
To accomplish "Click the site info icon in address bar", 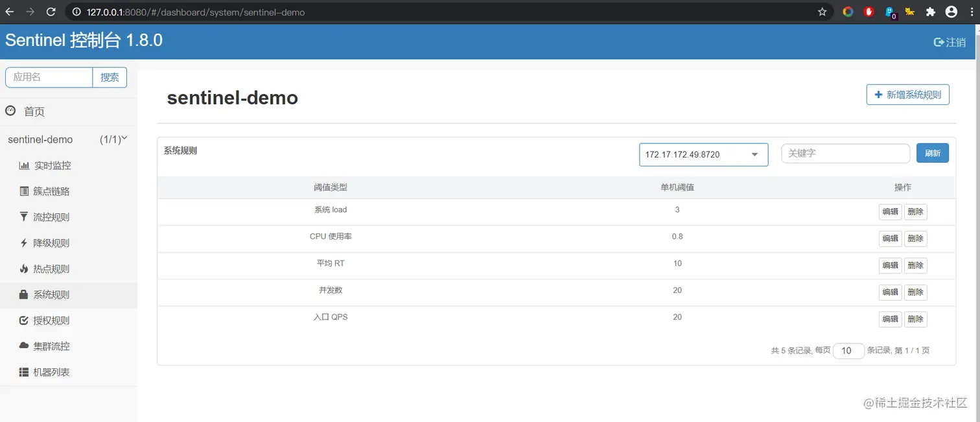I will click(x=76, y=12).
